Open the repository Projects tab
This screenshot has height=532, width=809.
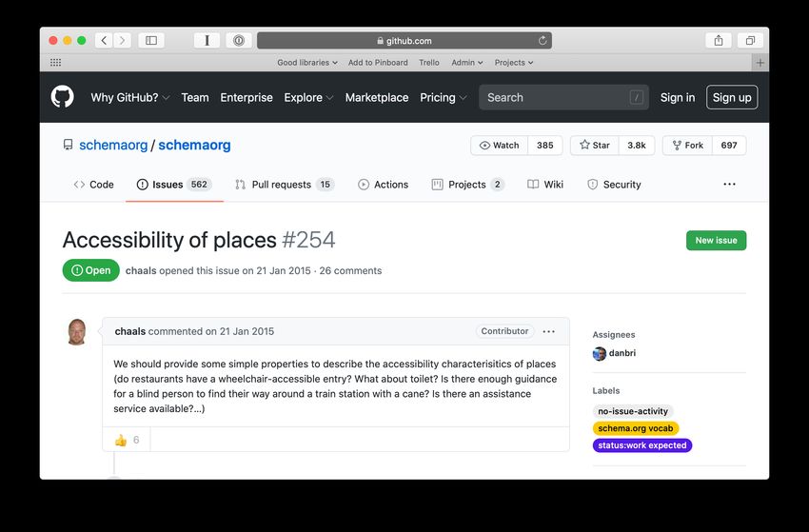(x=468, y=185)
